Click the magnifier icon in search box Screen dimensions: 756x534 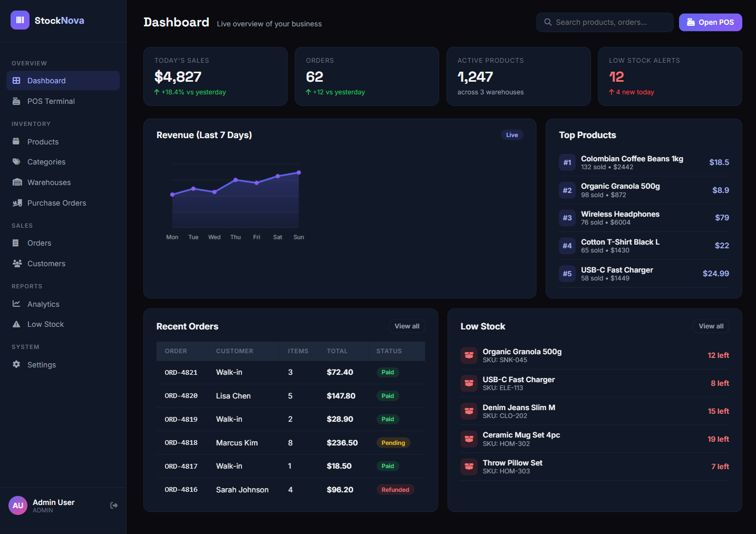548,22
